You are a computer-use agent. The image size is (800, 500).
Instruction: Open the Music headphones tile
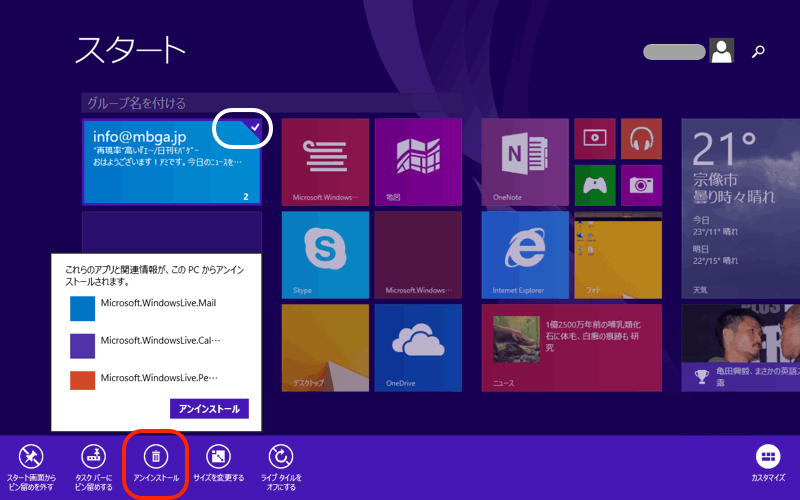[x=641, y=138]
